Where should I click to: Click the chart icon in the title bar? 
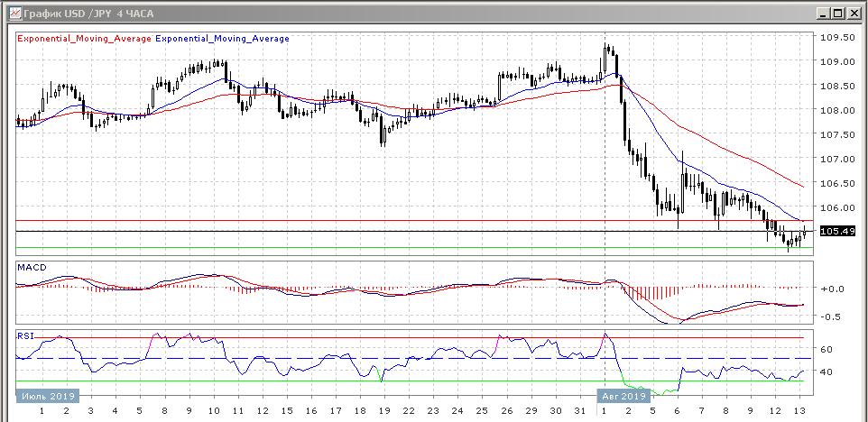[x=13, y=14]
